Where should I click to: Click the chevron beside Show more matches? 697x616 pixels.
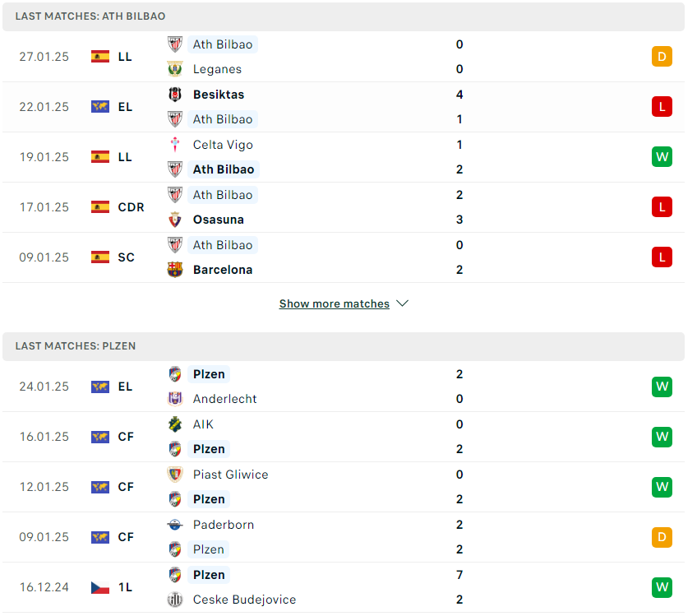click(402, 303)
